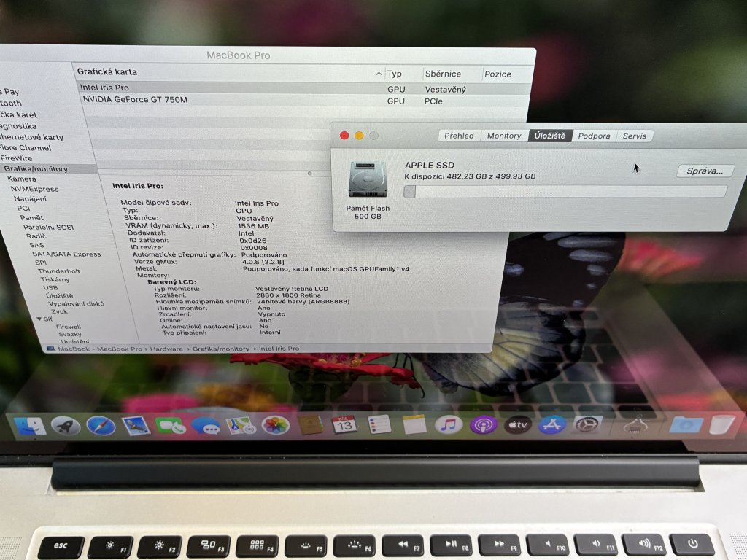Select Paměť in sidebar
The width and height of the screenshot is (747, 560).
click(x=31, y=217)
